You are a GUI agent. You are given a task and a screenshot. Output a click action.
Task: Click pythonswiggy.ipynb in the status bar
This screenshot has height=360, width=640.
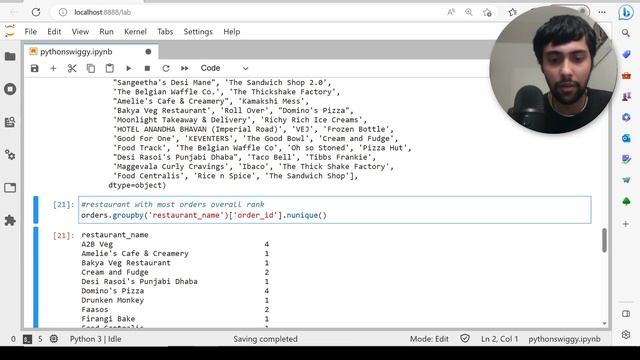564,339
